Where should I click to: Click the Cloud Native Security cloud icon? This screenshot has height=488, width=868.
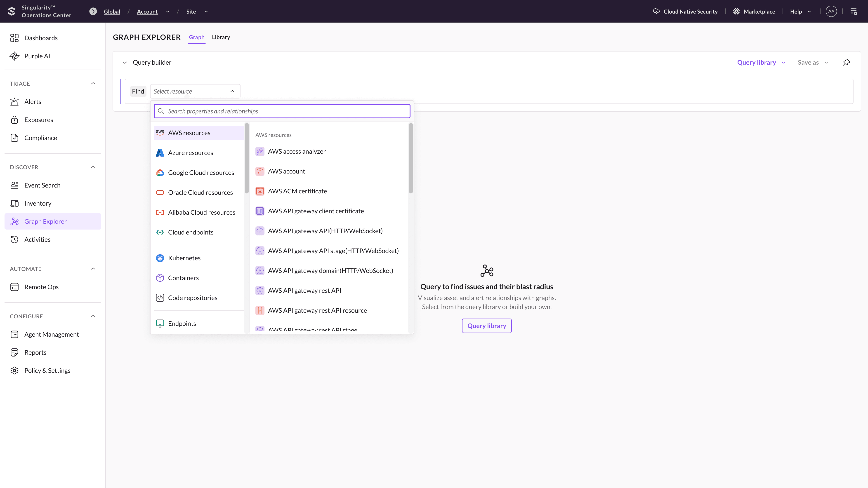click(656, 12)
